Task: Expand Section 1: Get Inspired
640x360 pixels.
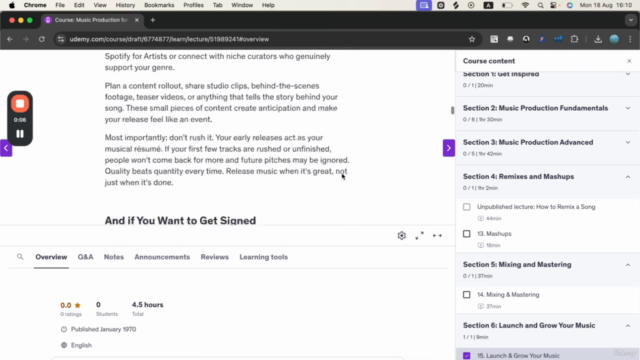Action: (x=628, y=74)
